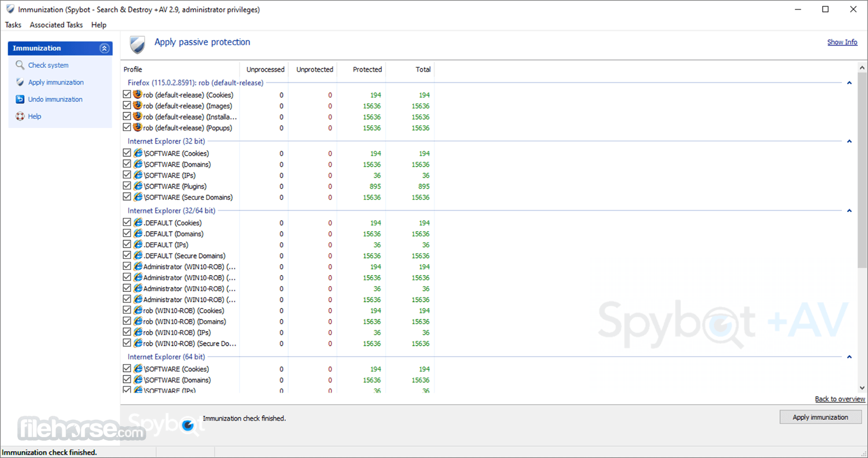Click IE icon for .DEFAULT (IPs) row
This screenshot has height=458, width=868.
click(138, 244)
